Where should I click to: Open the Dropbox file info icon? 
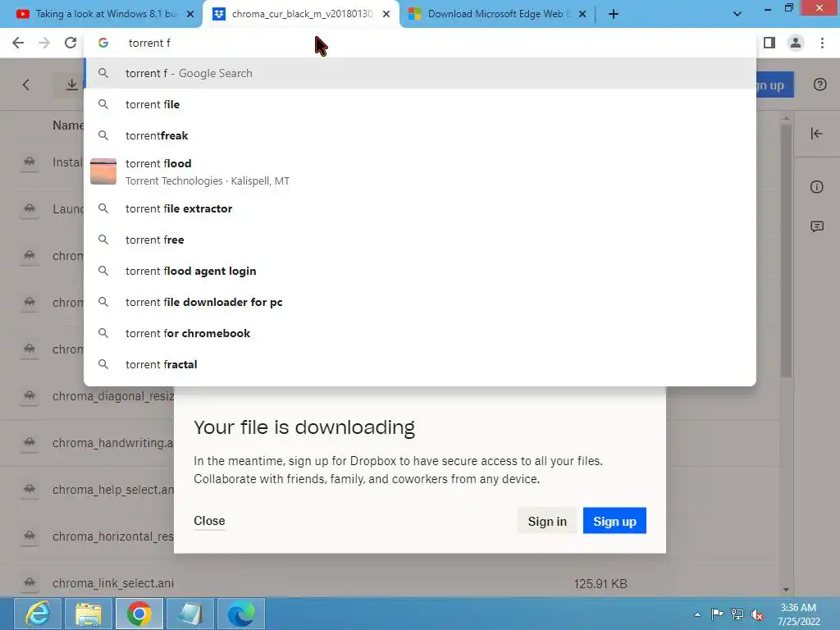pos(816,187)
